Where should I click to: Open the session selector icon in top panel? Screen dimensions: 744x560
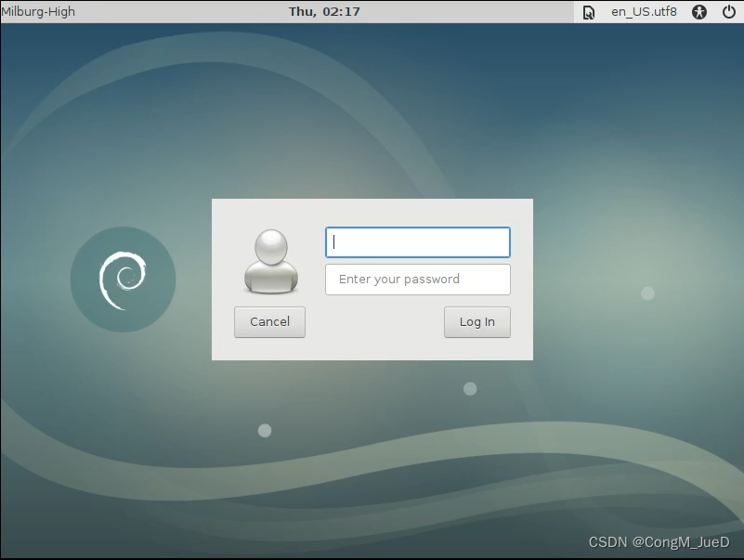(588, 12)
